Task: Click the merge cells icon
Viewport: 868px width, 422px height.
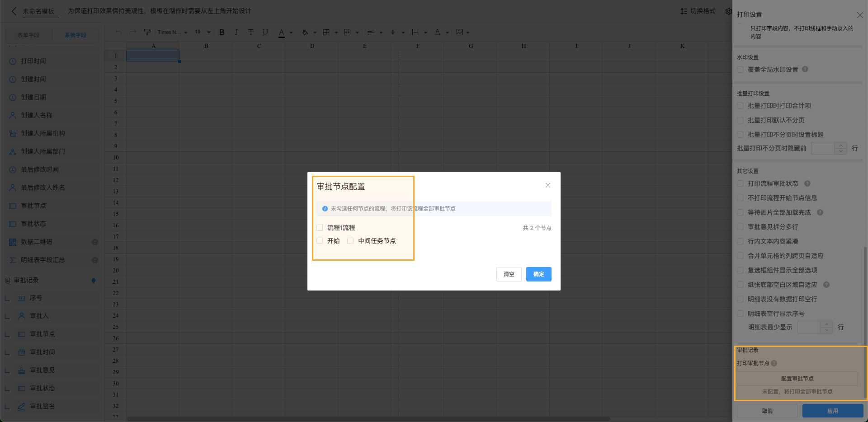Action: pyautogui.click(x=347, y=32)
